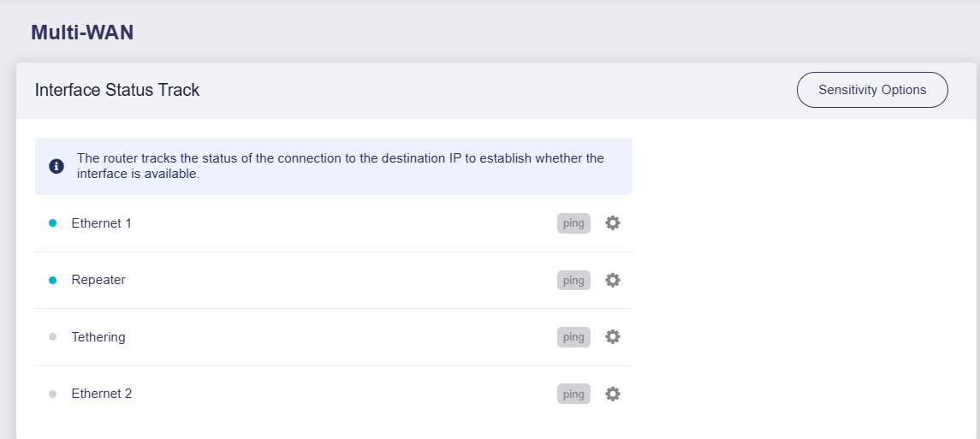Select the Repeater interface label
The image size is (980, 439).
pos(98,280)
